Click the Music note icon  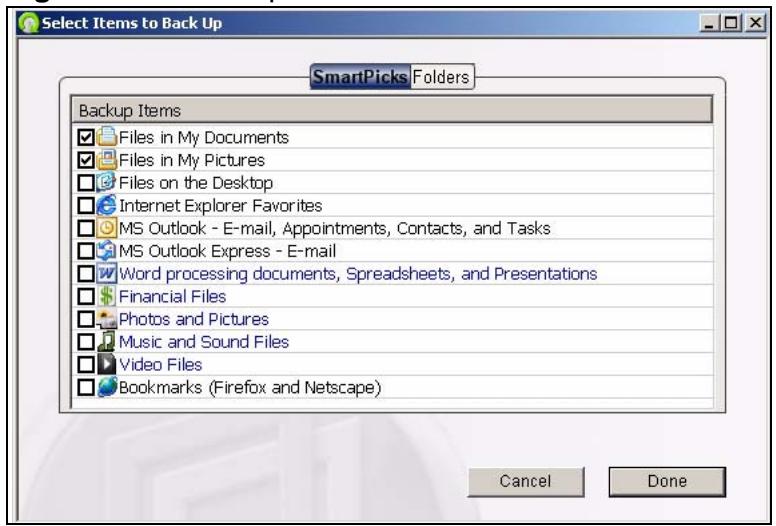(106, 342)
